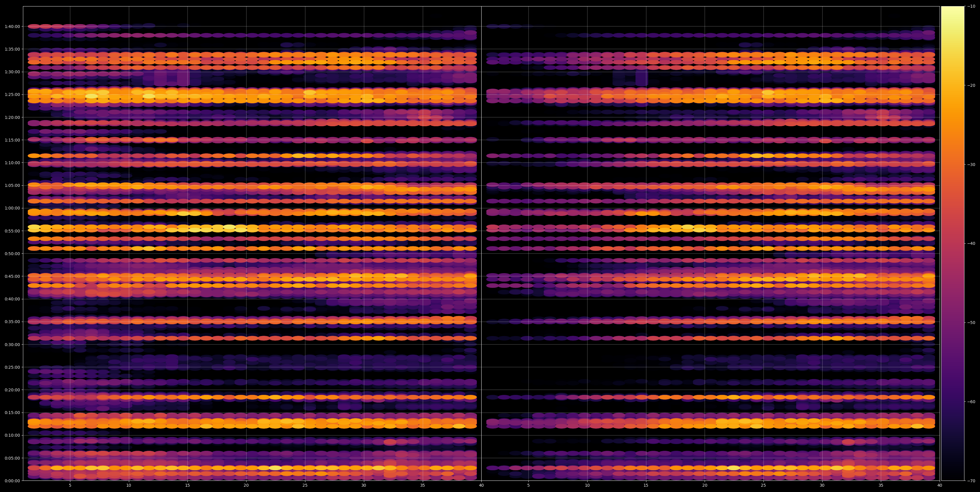Click x-axis label 15 under the right heatmap

pyautogui.click(x=646, y=486)
